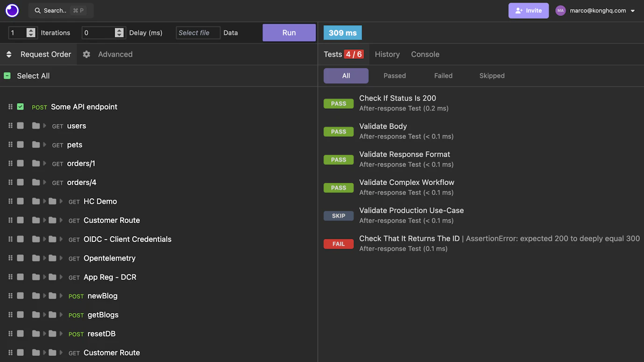
Task: Click the Run button
Action: (x=289, y=33)
